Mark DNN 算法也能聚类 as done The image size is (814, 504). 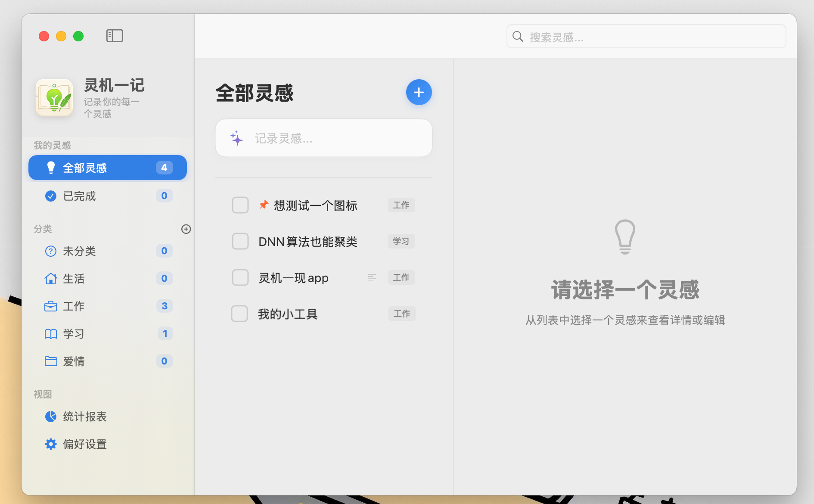coord(240,241)
